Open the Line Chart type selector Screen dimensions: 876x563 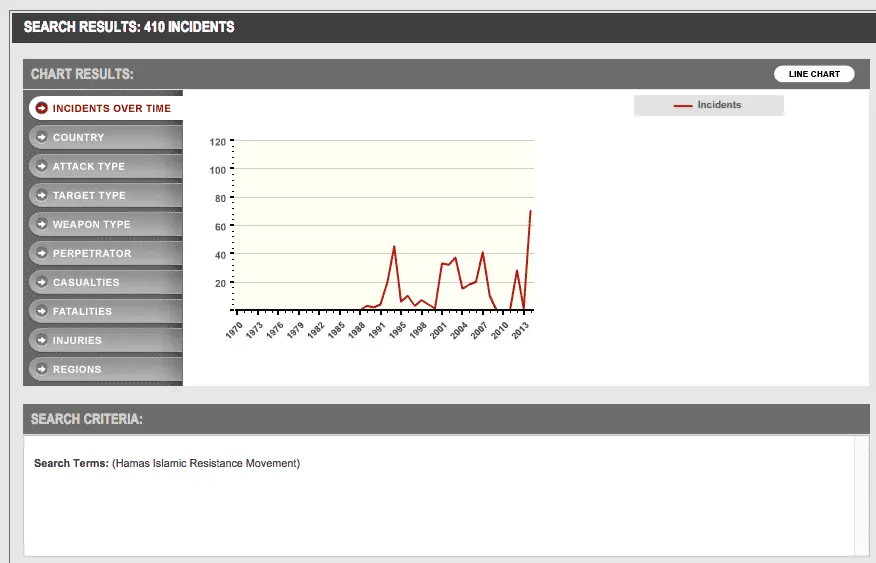tap(813, 74)
